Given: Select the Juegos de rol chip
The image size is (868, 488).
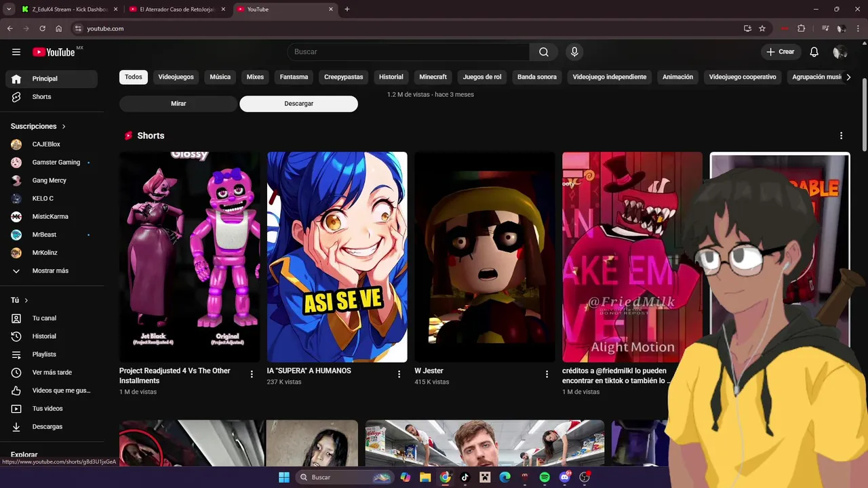Looking at the screenshot, I should [x=482, y=77].
